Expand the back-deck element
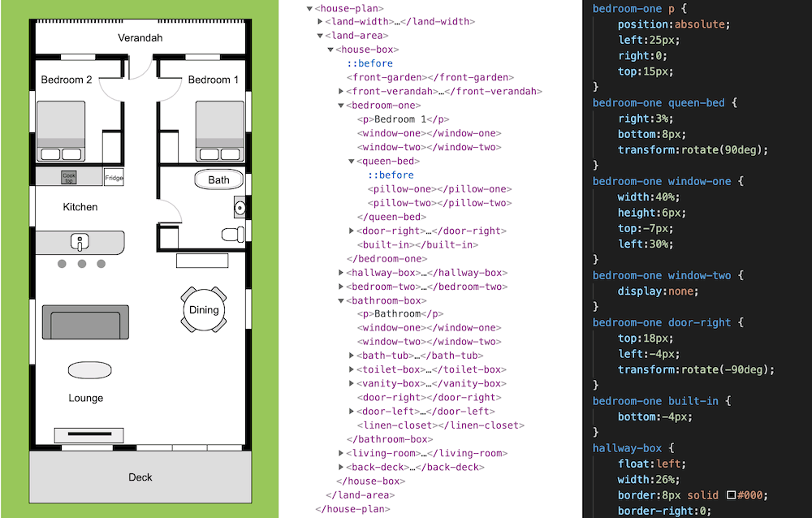 (x=339, y=467)
